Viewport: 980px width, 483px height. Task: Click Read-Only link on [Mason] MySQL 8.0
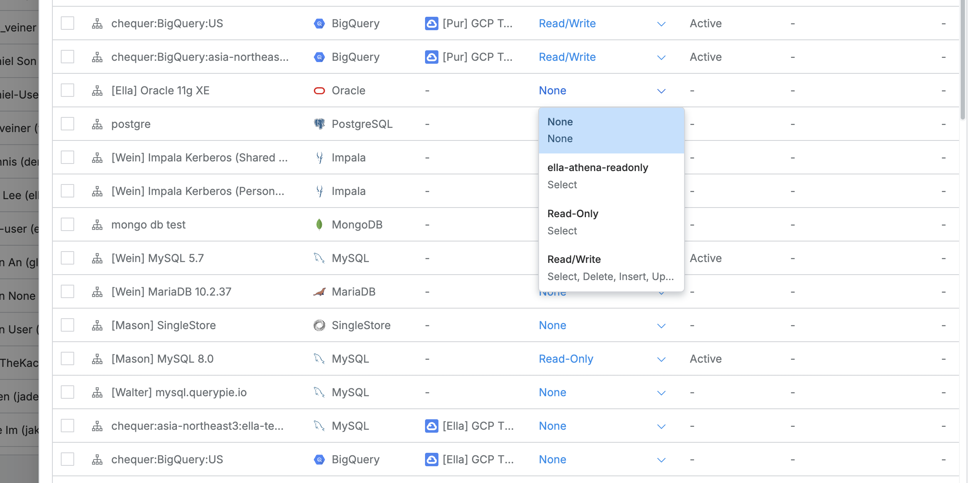(566, 359)
